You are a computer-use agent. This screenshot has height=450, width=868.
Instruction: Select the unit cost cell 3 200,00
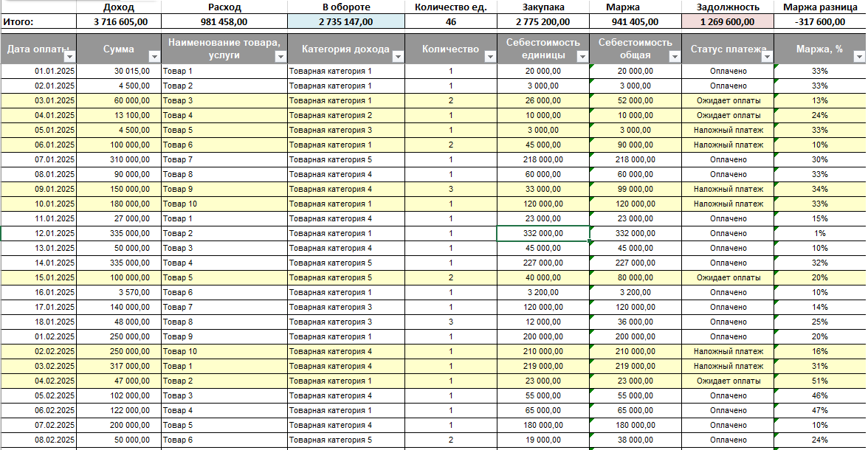coord(543,292)
